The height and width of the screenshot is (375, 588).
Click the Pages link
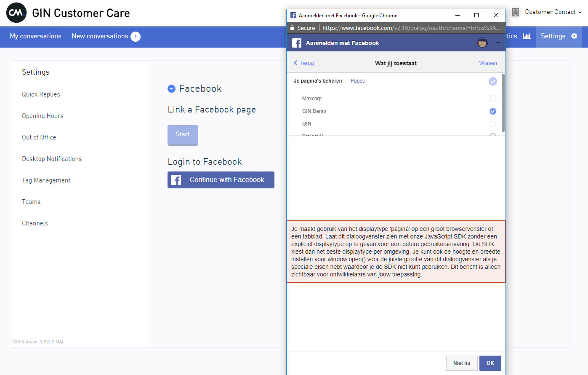(358, 81)
